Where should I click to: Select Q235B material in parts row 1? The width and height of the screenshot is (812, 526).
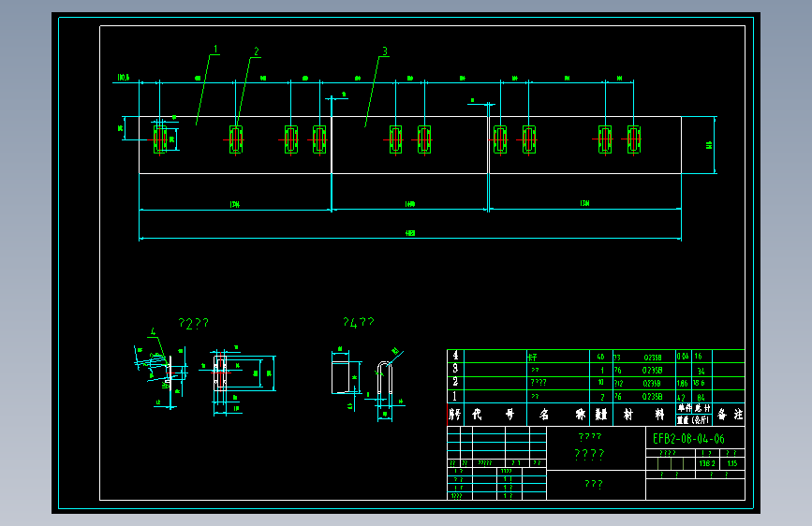653,397
